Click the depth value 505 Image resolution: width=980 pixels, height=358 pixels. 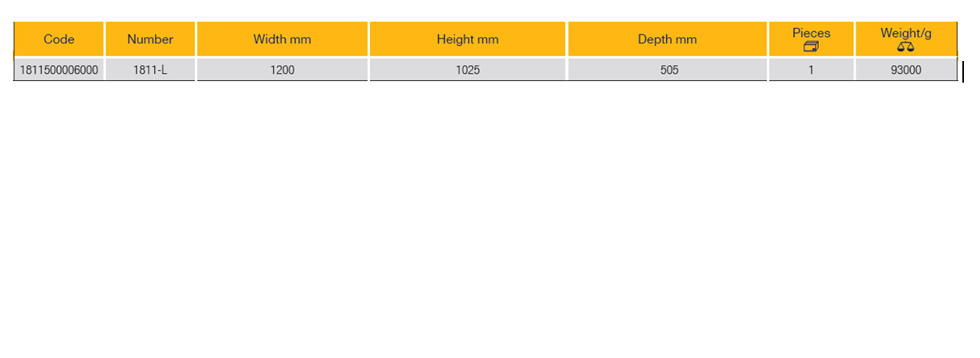tap(667, 70)
